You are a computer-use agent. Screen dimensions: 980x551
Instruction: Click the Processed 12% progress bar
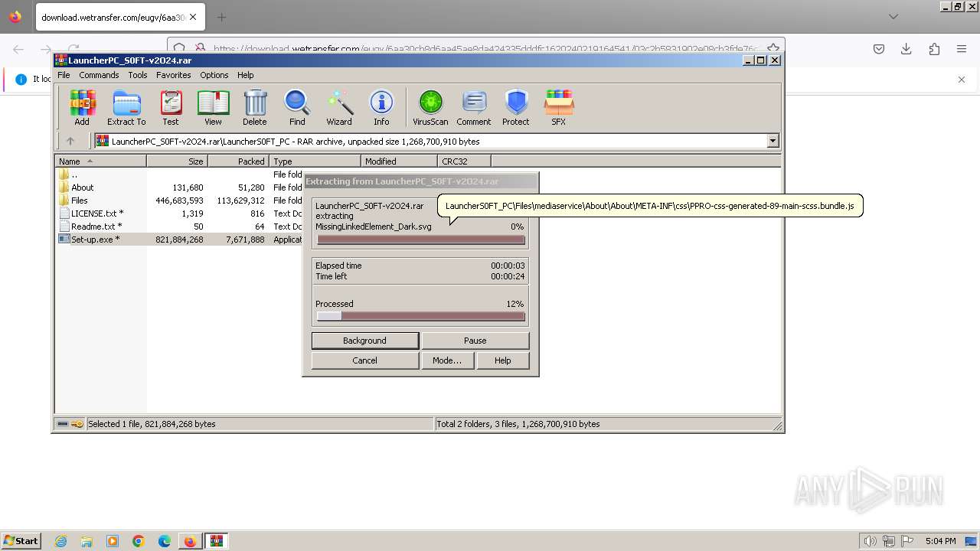coord(421,317)
